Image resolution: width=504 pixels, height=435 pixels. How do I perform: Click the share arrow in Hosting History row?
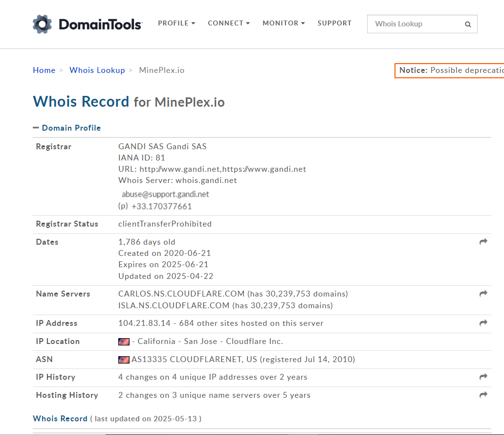[483, 394]
